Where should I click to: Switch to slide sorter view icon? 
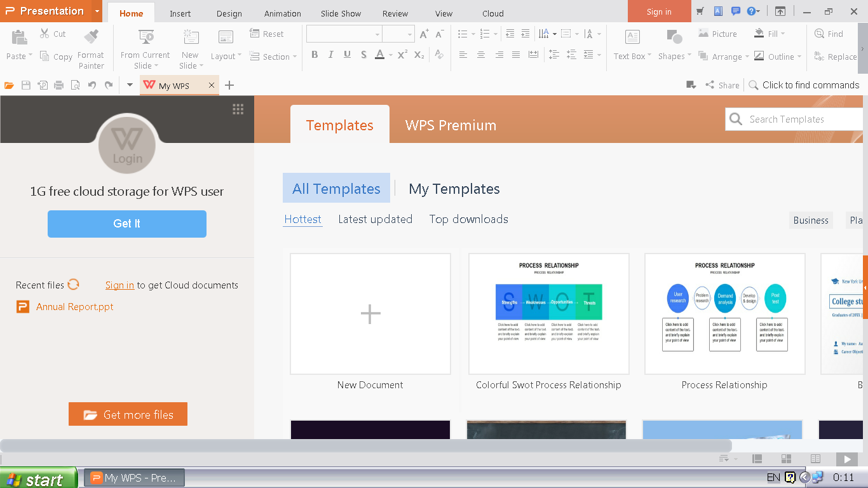coord(785,458)
